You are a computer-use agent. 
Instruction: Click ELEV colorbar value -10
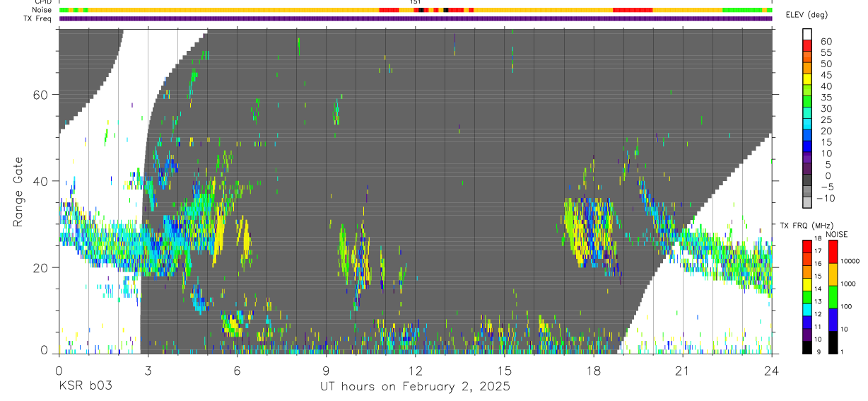824,199
